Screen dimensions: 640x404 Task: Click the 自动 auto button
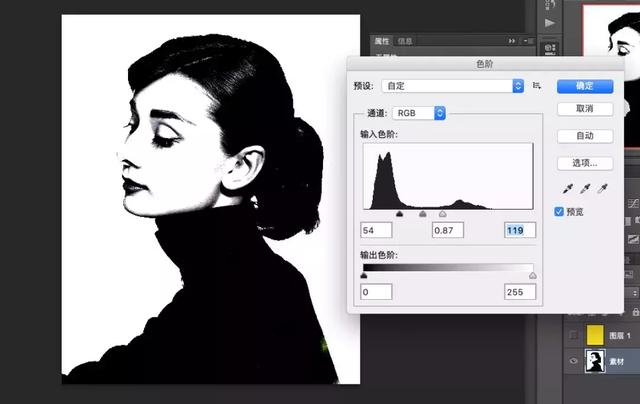(x=585, y=136)
